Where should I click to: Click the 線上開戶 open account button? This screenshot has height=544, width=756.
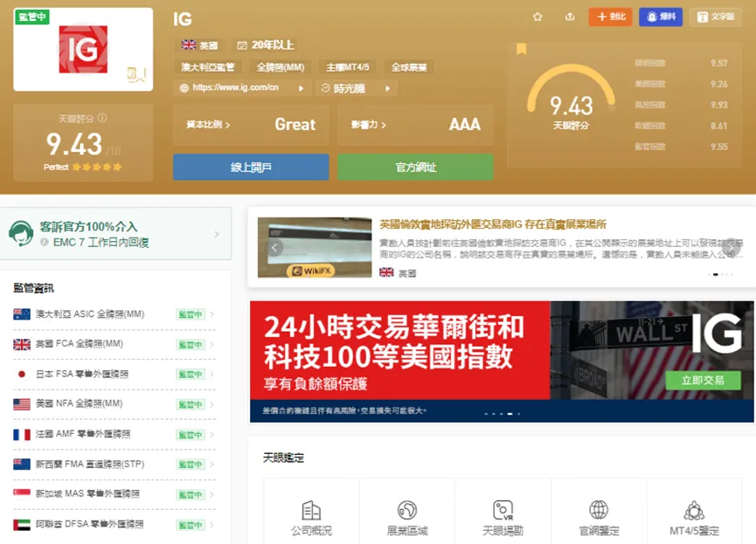251,167
